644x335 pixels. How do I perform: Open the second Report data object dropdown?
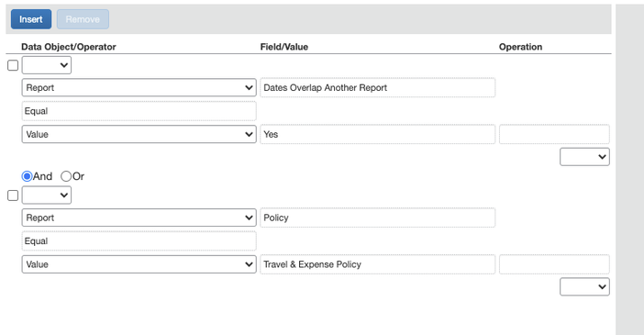(139, 218)
